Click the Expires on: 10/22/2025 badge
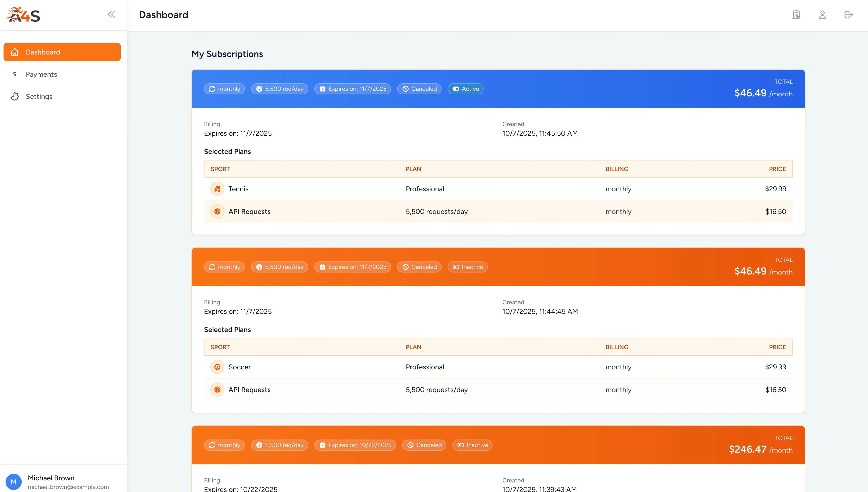This screenshot has height=492, width=868. pos(355,445)
